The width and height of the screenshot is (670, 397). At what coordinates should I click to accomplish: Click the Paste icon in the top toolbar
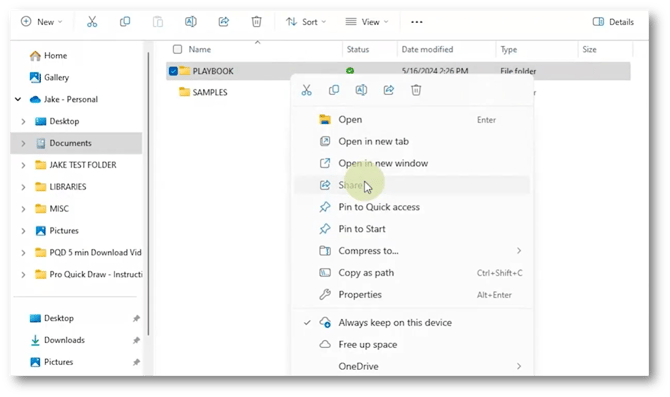(158, 22)
